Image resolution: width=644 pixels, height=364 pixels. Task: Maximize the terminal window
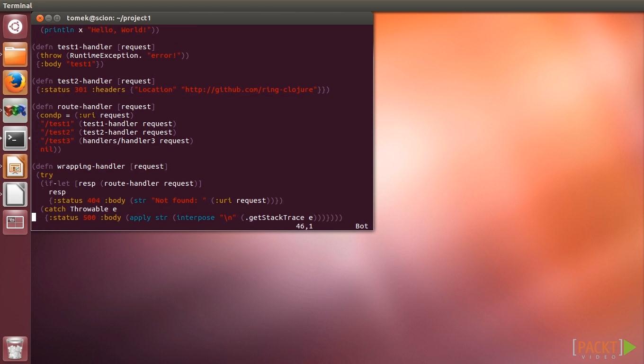pyautogui.click(x=57, y=18)
